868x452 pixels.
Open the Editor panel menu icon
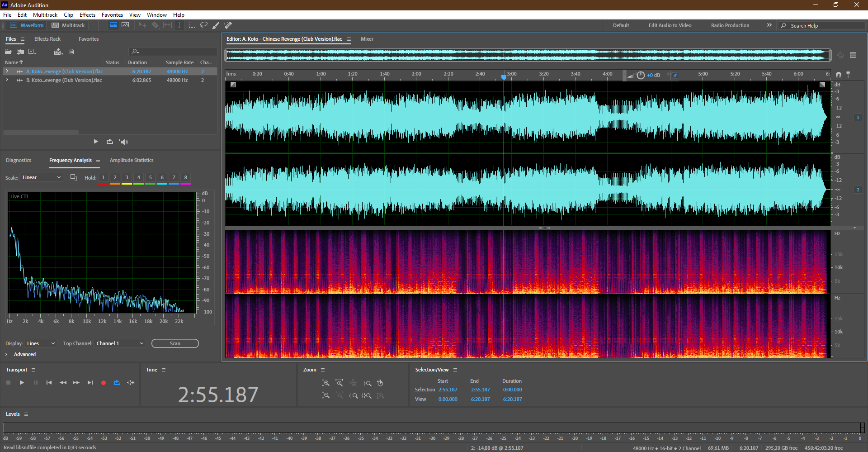point(349,39)
